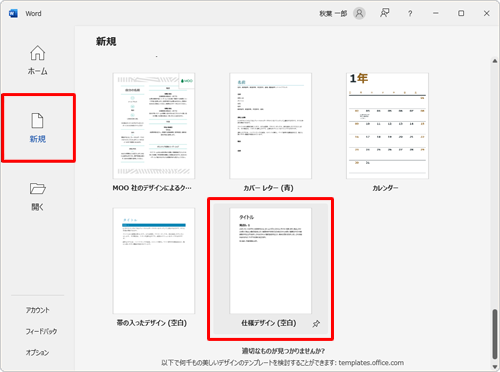Open the 開く (Open) page
Image resolution: width=500 pixels, height=372 pixels.
[x=37, y=197]
